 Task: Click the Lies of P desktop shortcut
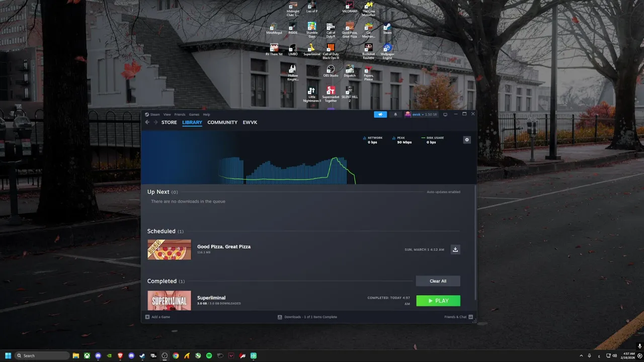click(x=312, y=7)
